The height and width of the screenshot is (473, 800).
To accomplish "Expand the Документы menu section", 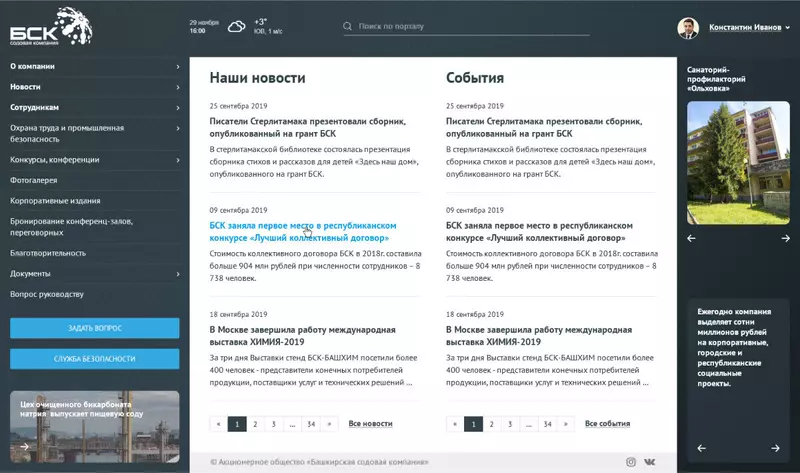I will click(x=95, y=273).
